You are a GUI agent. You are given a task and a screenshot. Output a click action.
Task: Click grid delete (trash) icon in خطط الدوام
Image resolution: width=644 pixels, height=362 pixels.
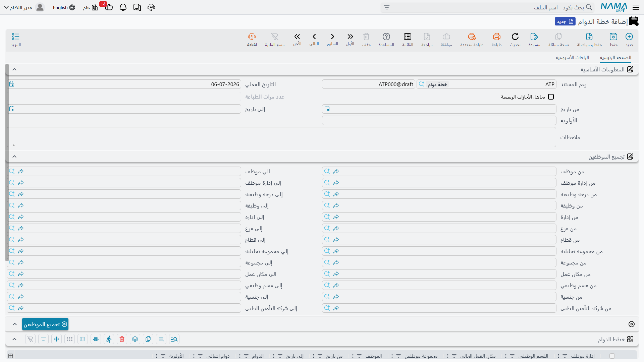click(122, 339)
